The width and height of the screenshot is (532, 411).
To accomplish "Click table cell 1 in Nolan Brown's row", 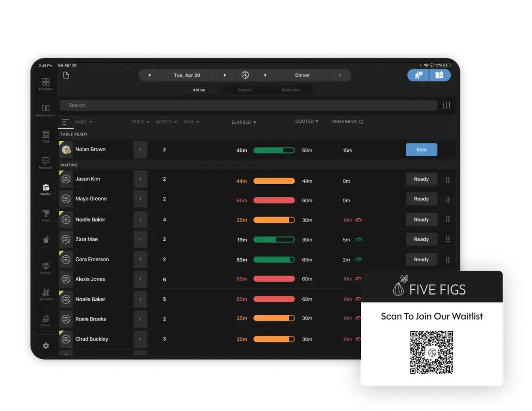I will pos(140,149).
